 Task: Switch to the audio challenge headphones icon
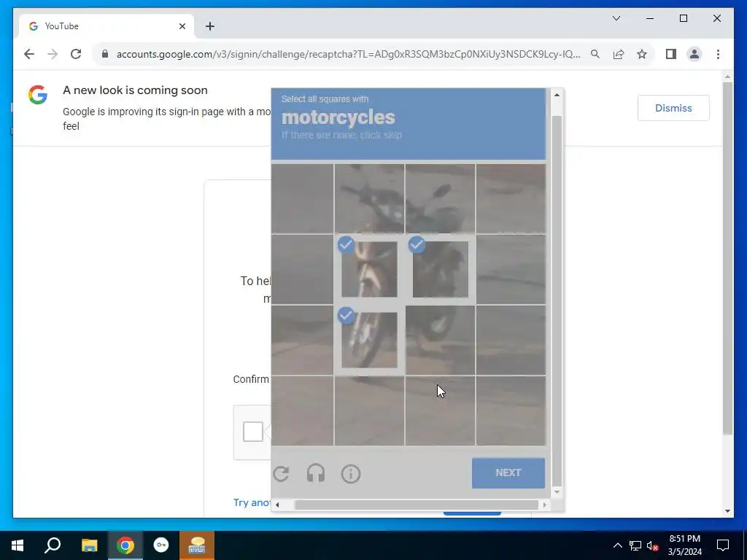(x=316, y=474)
